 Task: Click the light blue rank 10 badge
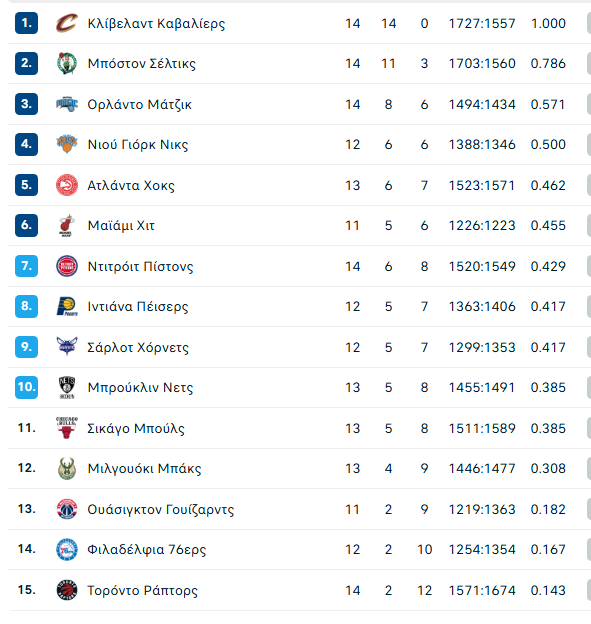point(26,387)
